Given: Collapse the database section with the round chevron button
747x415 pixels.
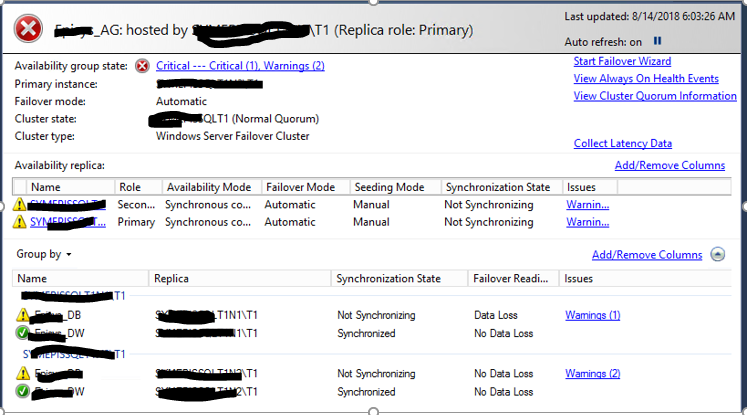Looking at the screenshot, I should 717,255.
